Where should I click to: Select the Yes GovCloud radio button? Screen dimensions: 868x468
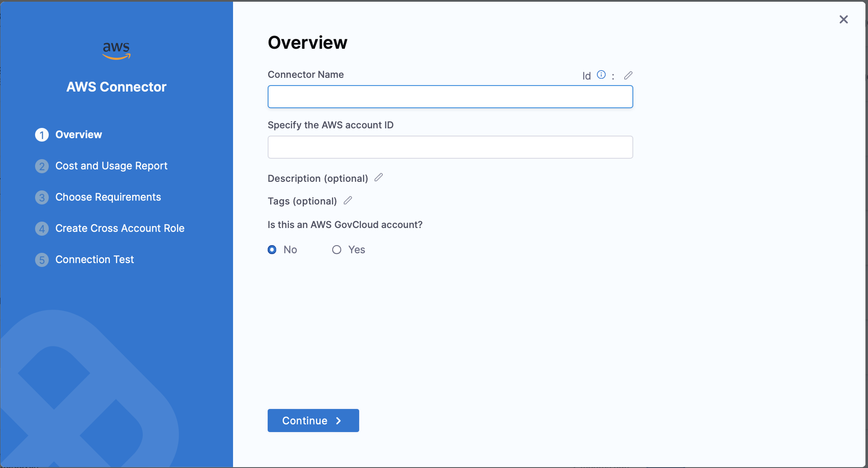click(x=337, y=249)
